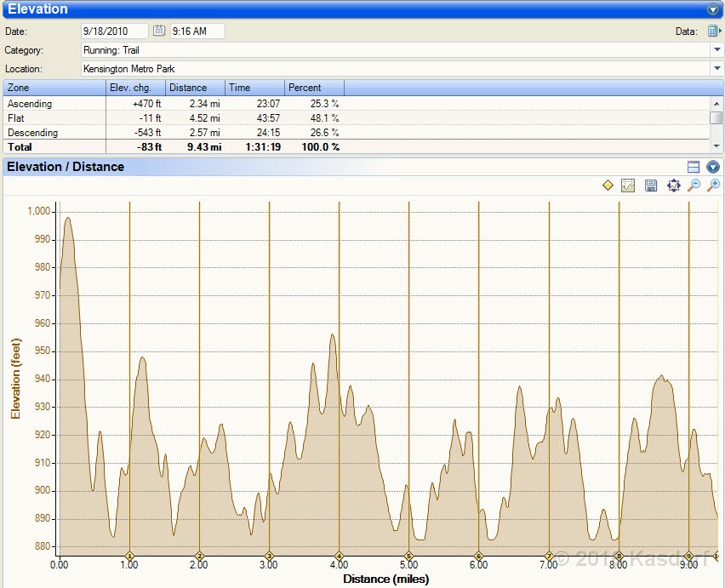This screenshot has width=725, height=588.
Task: Open the Elevation header menu arrow
Action: click(x=713, y=9)
